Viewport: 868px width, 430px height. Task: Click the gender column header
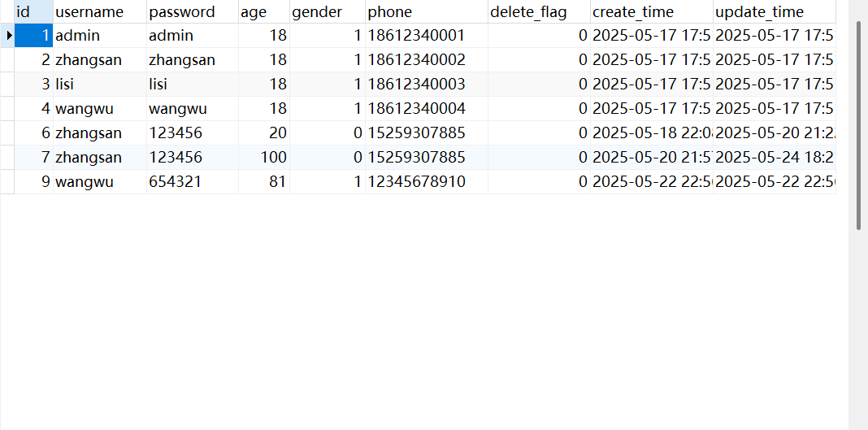point(328,11)
